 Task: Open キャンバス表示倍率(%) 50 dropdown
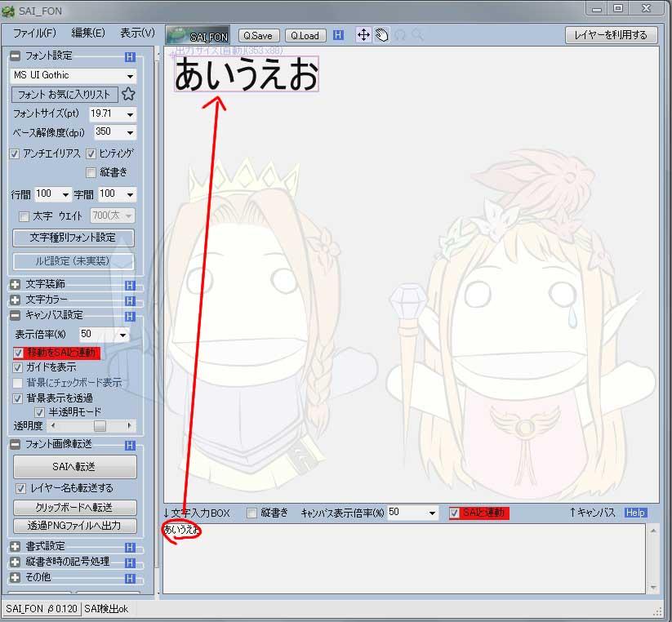coord(432,513)
